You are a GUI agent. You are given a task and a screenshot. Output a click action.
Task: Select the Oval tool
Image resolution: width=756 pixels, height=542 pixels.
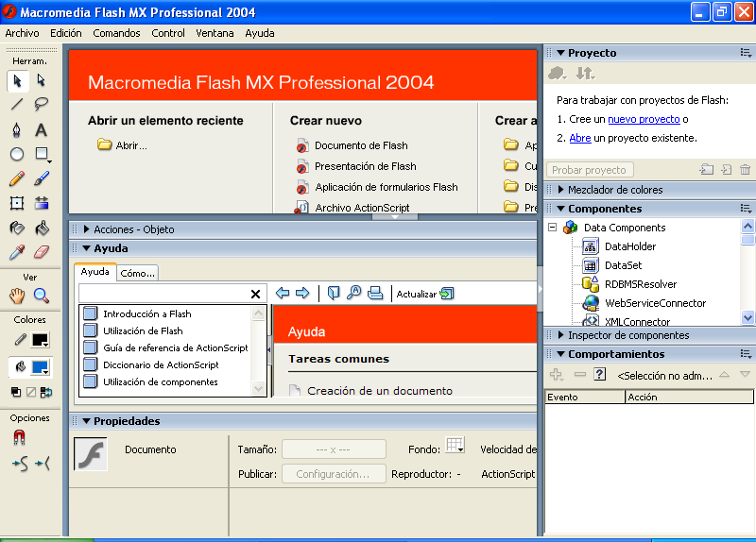17,154
